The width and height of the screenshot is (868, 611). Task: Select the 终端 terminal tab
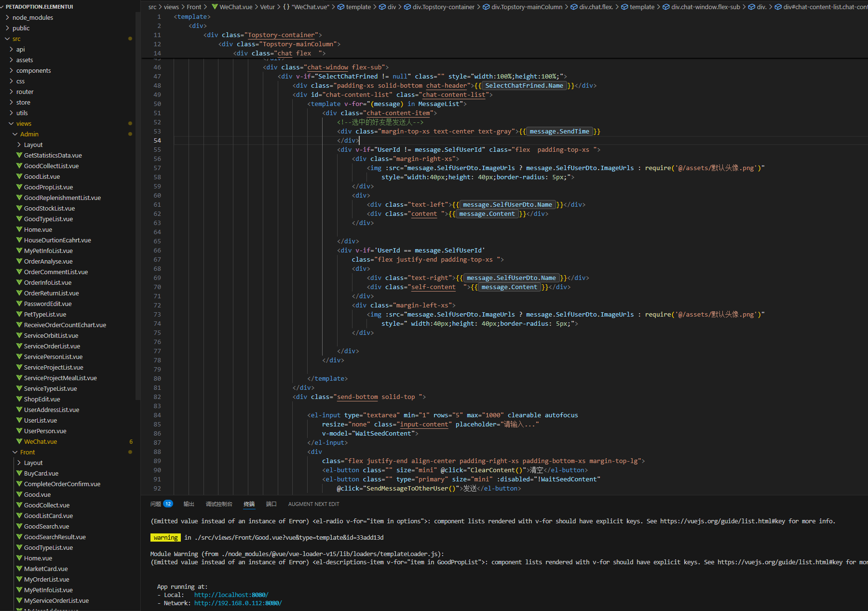coord(249,504)
